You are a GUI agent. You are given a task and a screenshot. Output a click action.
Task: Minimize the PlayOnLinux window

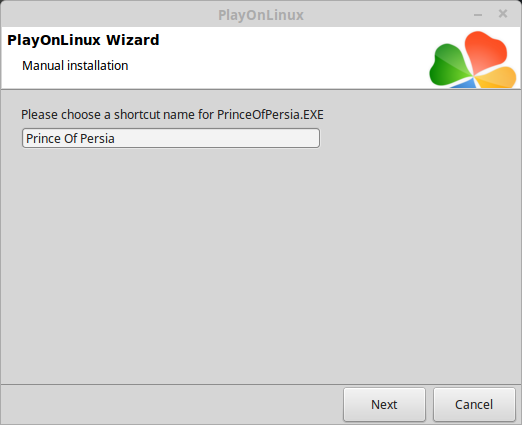tap(478, 15)
